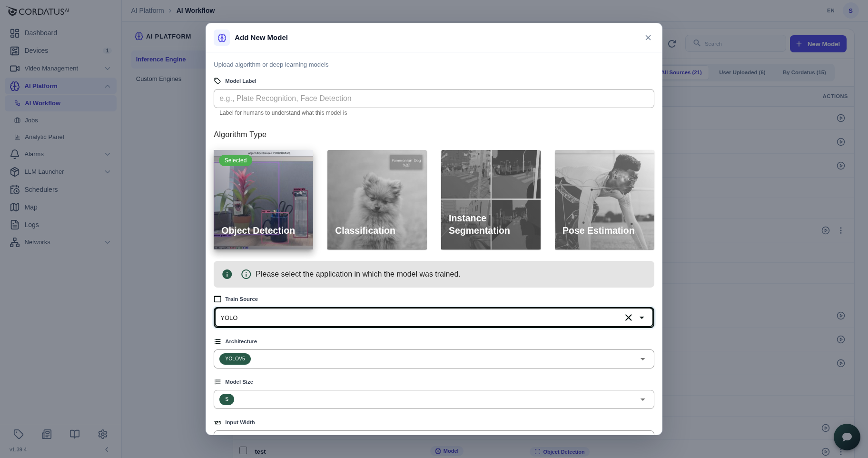Click the Search models field
Image resolution: width=868 pixels, height=458 pixels.
point(736,44)
